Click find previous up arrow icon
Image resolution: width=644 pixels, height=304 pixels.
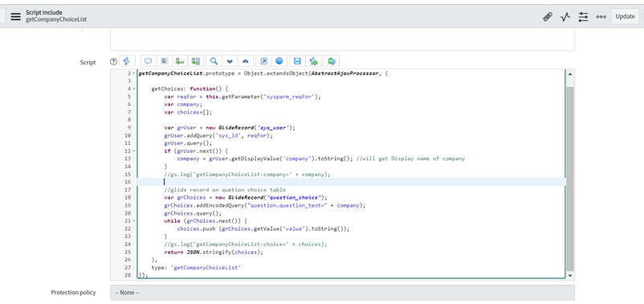246,61
